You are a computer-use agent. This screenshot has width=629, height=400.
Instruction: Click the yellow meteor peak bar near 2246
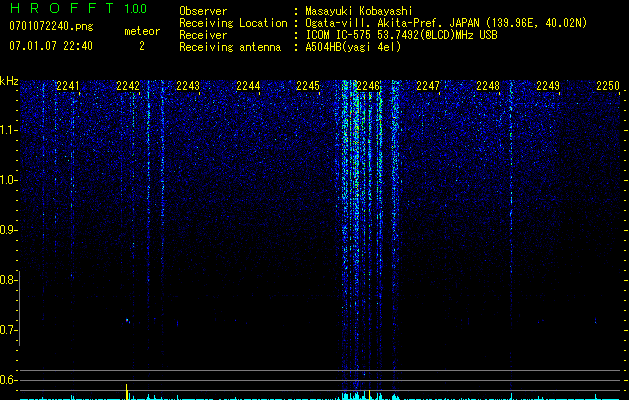click(369, 395)
